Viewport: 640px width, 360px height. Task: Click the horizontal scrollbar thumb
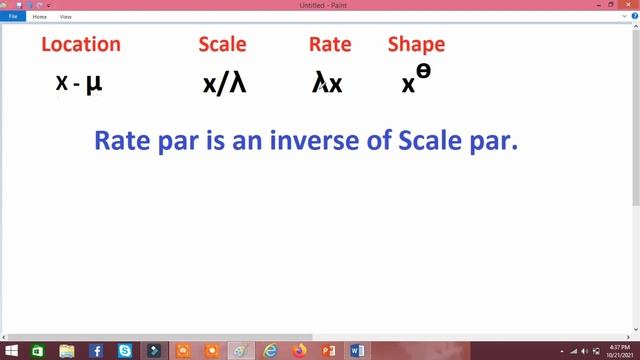click(160, 337)
